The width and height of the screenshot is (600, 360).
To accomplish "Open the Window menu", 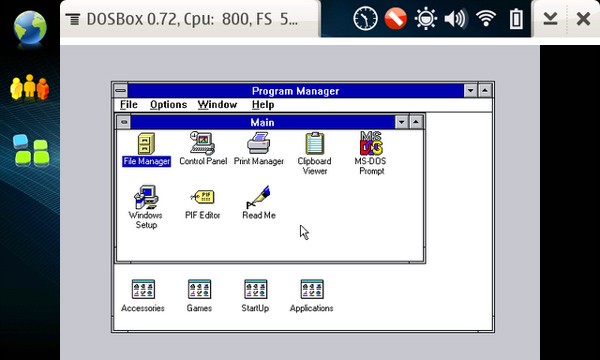I will pos(217,104).
